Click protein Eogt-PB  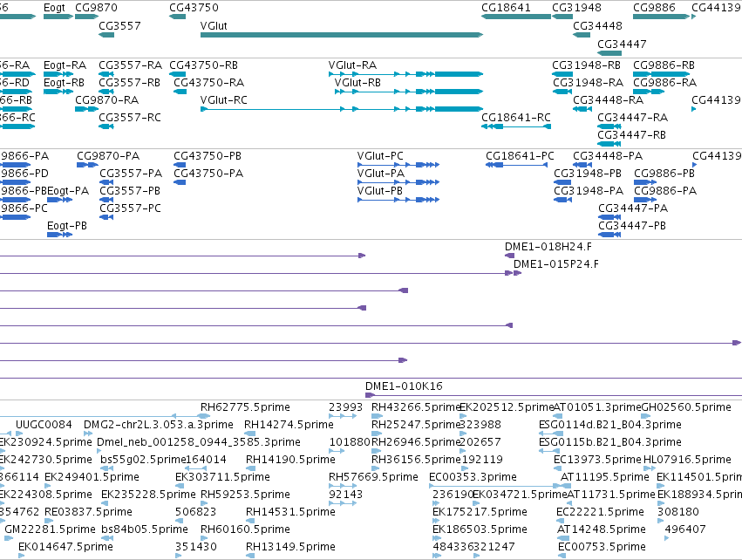click(x=59, y=235)
